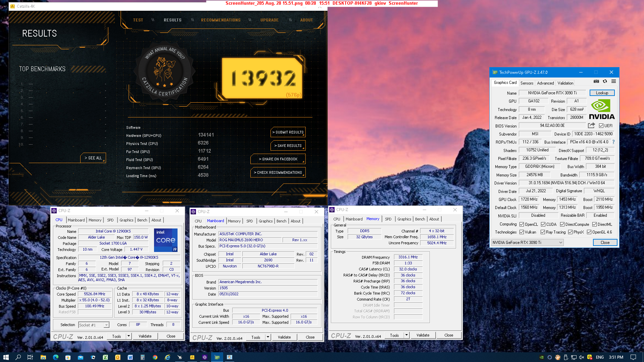Take a GPU-Z screenshot with camera icon
This screenshot has width=644, height=362.
[596, 82]
